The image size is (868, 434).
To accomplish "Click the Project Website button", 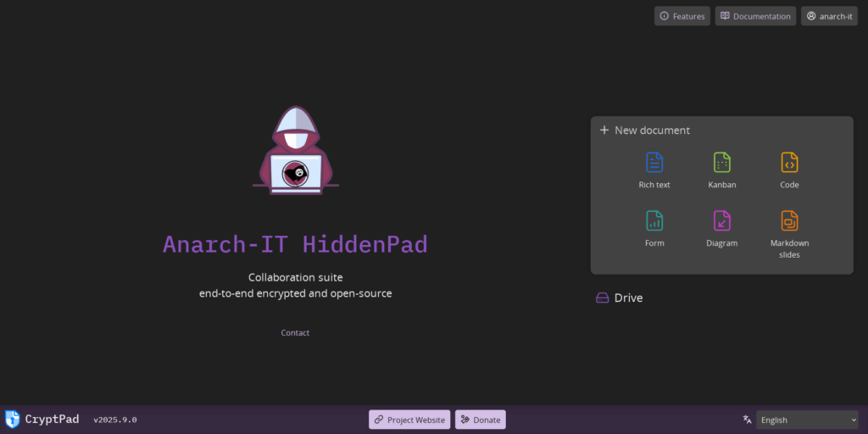I will (x=409, y=420).
